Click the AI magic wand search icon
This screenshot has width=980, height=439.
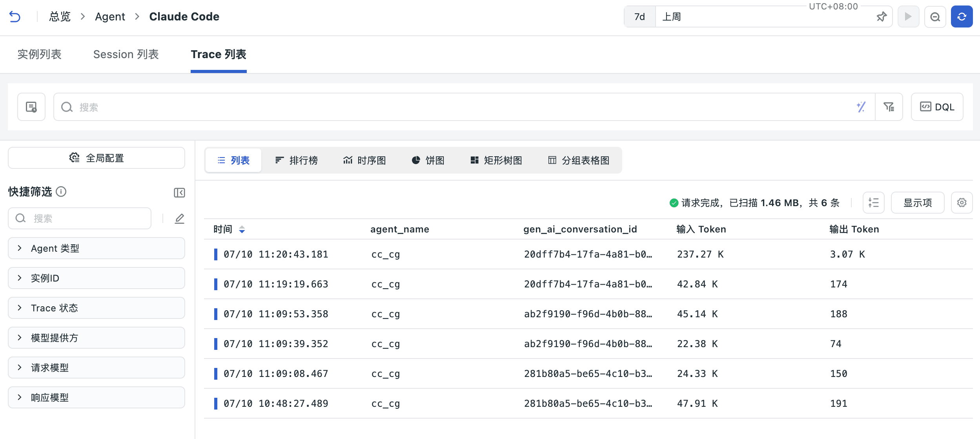[x=861, y=107]
